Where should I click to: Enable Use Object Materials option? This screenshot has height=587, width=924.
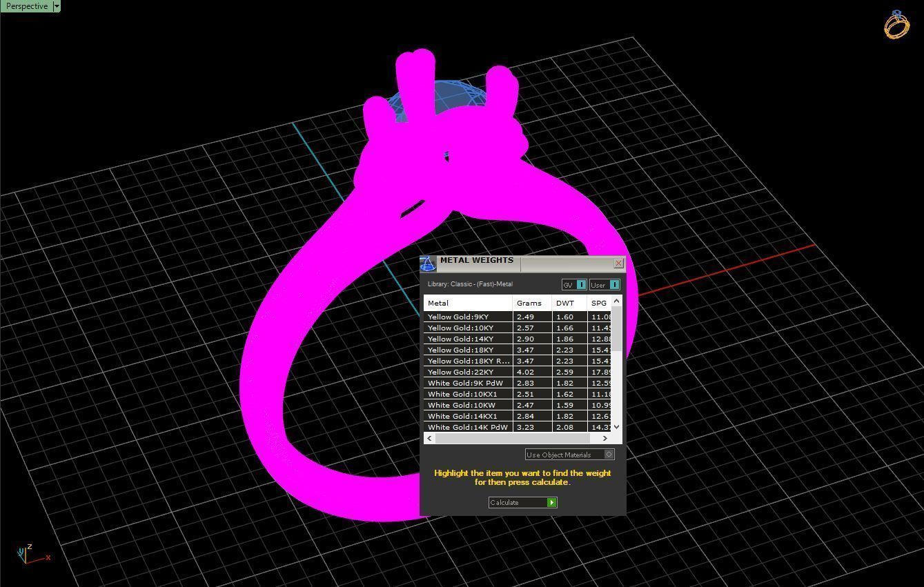569,455
